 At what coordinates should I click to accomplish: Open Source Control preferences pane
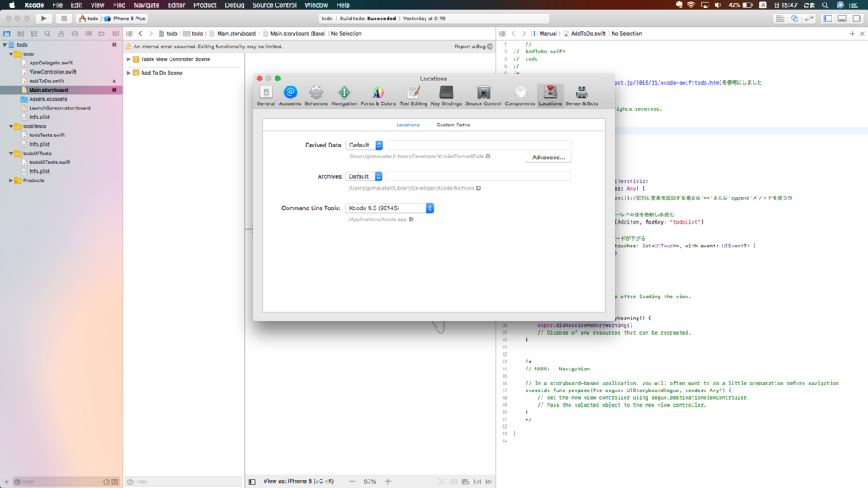[x=483, y=95]
